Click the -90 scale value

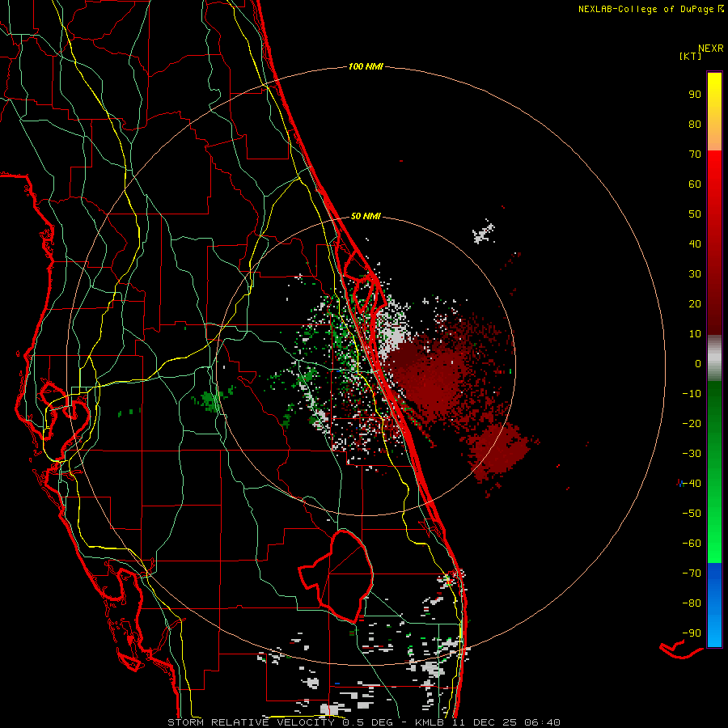692,633
